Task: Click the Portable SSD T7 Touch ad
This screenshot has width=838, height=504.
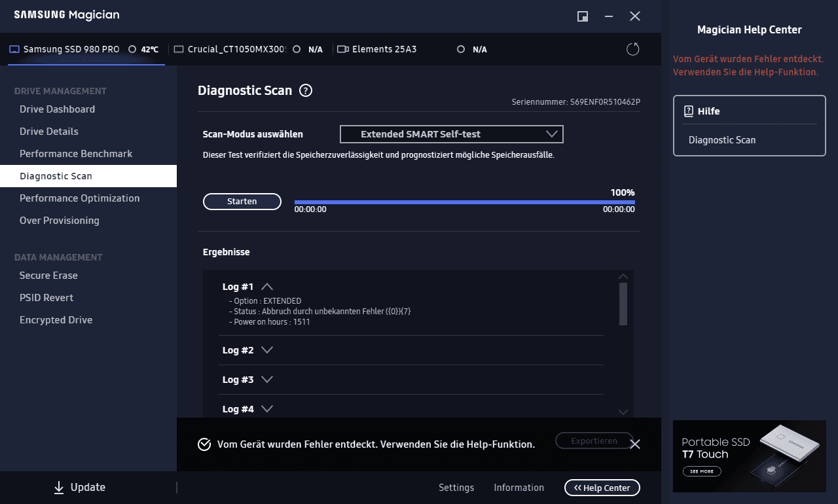Action: (749, 456)
